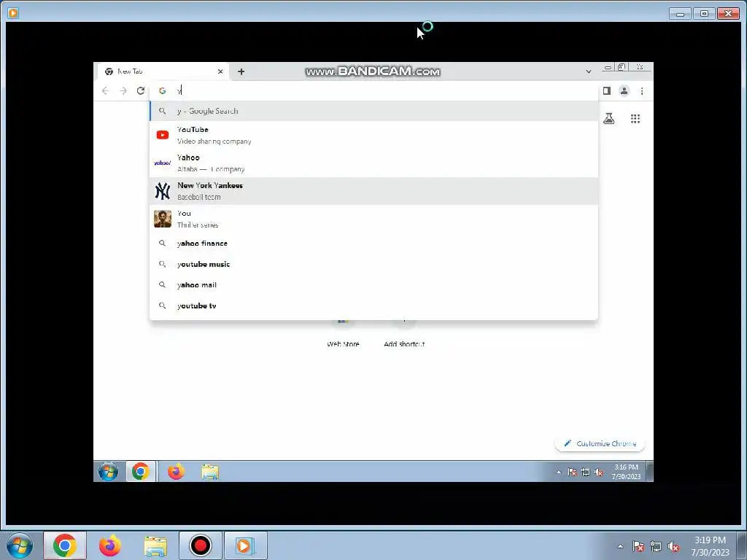
Task: Click the 'You' series thumbnail
Action: pos(163,219)
